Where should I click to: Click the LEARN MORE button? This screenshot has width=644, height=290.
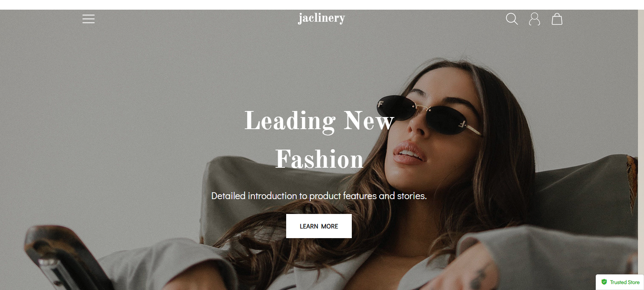pyautogui.click(x=319, y=226)
